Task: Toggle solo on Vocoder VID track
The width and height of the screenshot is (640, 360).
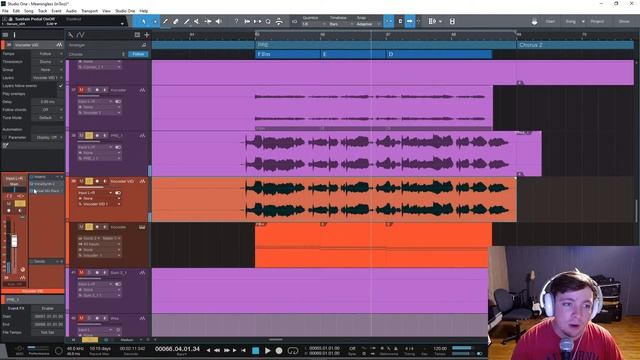Action: pyautogui.click(x=89, y=181)
